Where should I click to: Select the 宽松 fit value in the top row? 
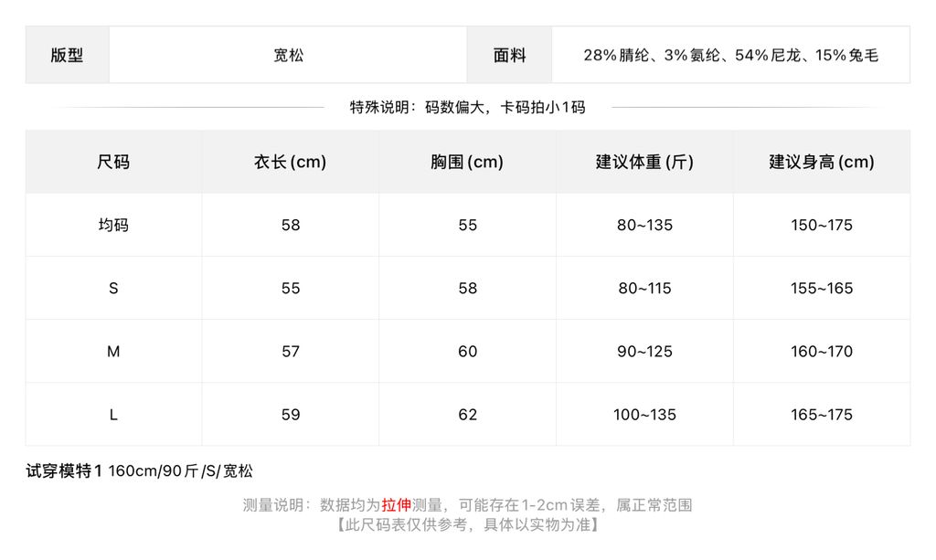[288, 56]
